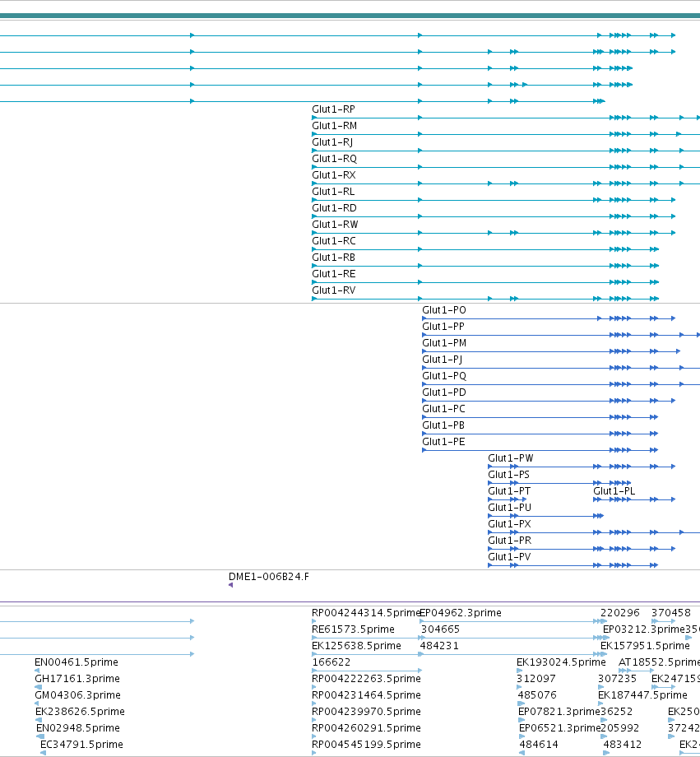Select the RP004244314.5prime EST label
Viewport: 700px width, 757px height.
point(366,613)
